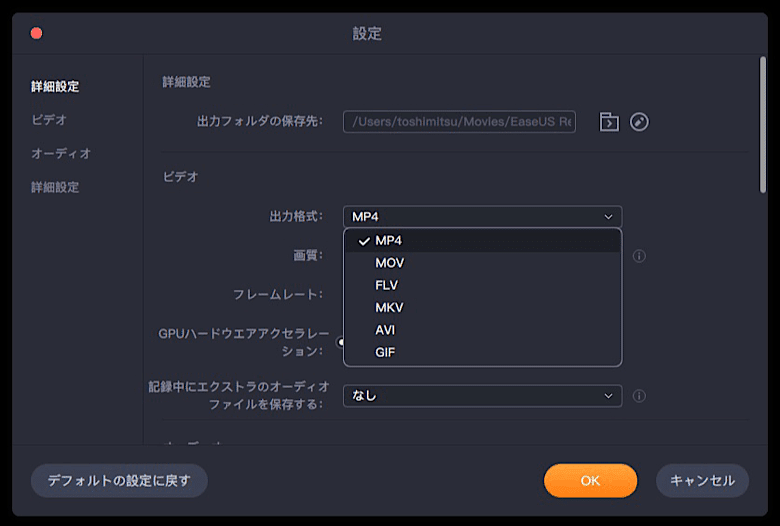
Task: Click the orange OK button
Action: [590, 481]
